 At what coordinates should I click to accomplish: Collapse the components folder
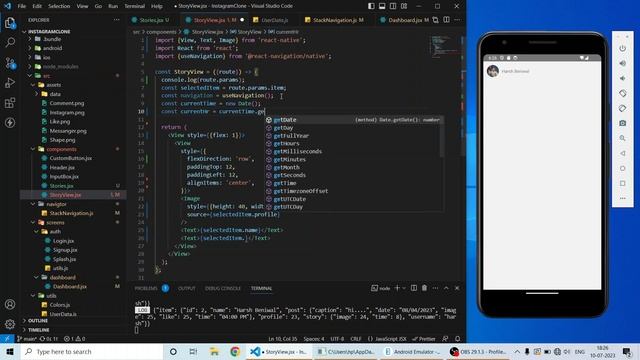tap(61, 149)
